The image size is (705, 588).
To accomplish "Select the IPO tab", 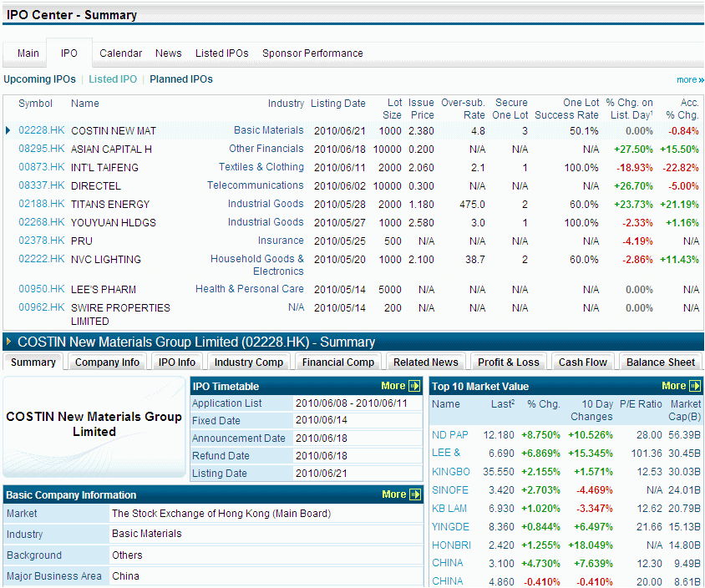I will pyautogui.click(x=68, y=53).
